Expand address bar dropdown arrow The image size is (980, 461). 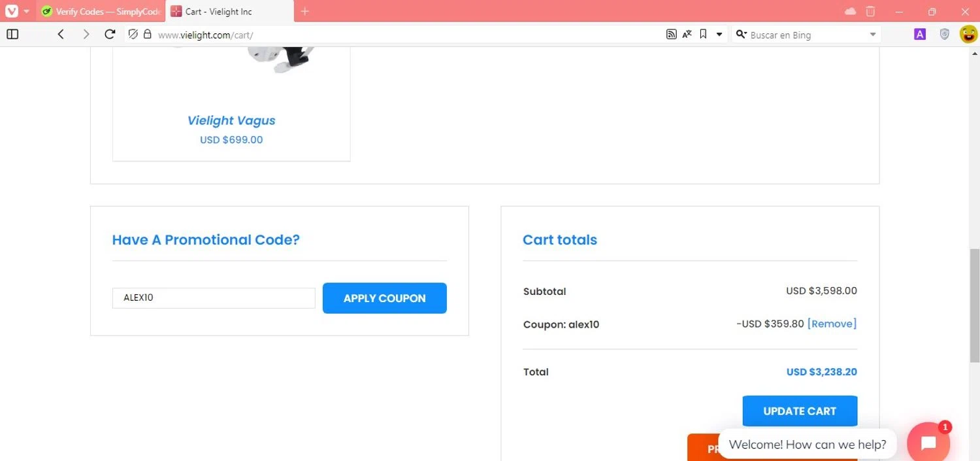tap(719, 34)
